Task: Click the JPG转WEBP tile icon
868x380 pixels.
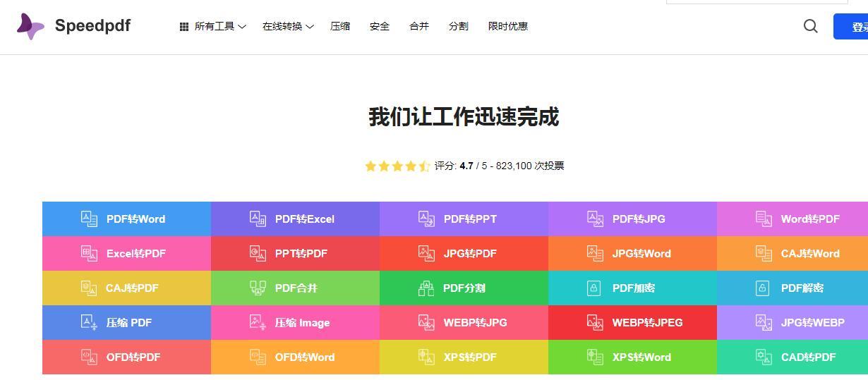Action: (x=764, y=322)
